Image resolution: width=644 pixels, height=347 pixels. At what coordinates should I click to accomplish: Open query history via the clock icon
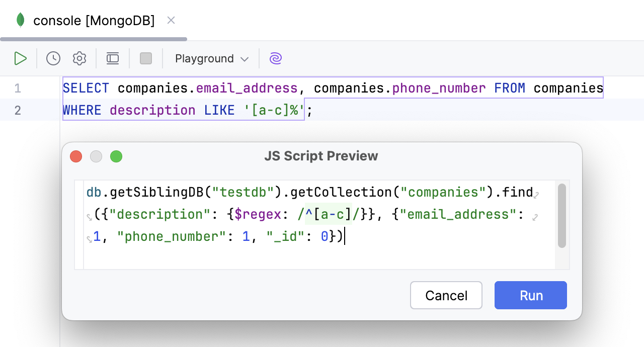(53, 58)
